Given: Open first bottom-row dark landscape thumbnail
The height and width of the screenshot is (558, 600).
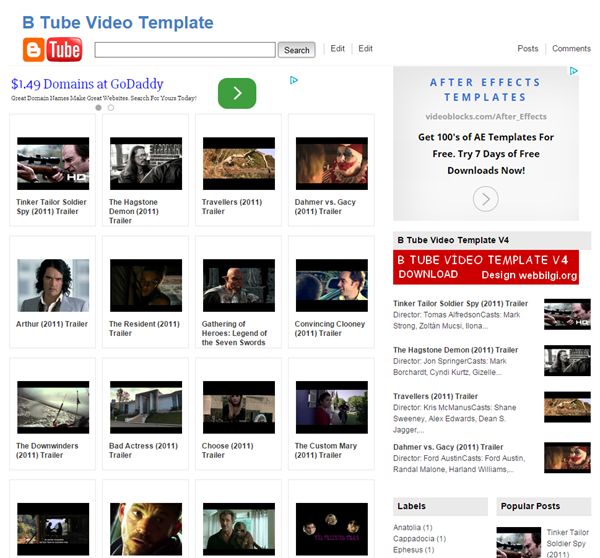Looking at the screenshot, I should (x=53, y=529).
